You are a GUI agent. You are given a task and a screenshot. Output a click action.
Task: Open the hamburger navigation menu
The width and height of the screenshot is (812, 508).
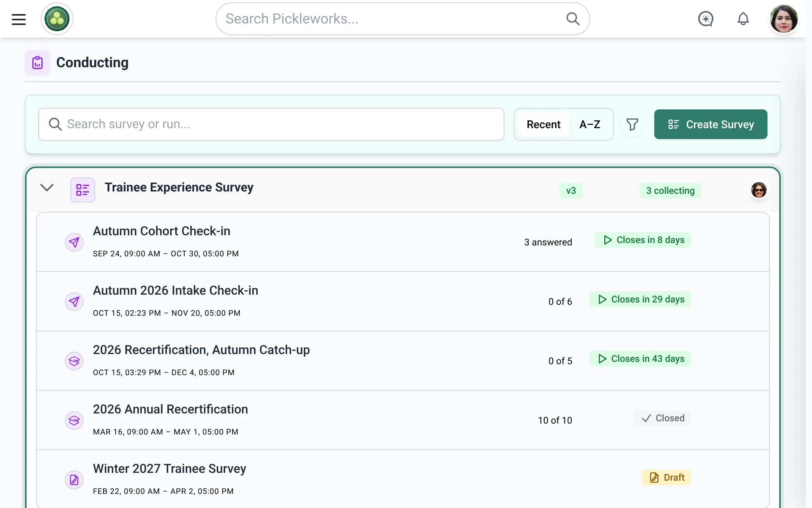click(x=19, y=19)
